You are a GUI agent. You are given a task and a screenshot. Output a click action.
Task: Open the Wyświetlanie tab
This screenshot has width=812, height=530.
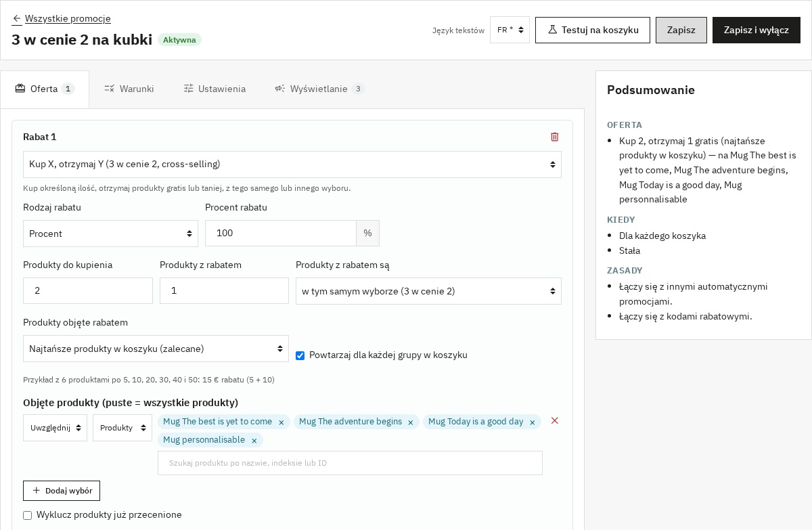coord(319,89)
